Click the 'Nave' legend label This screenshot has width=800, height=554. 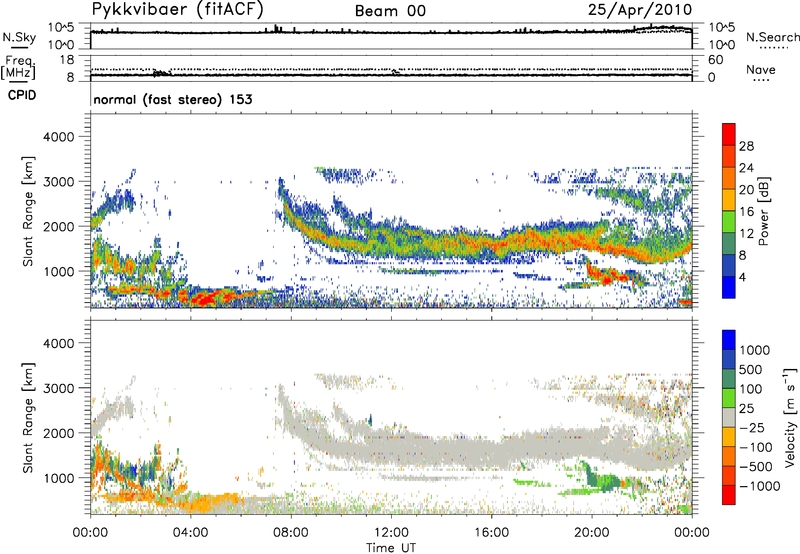[761, 70]
